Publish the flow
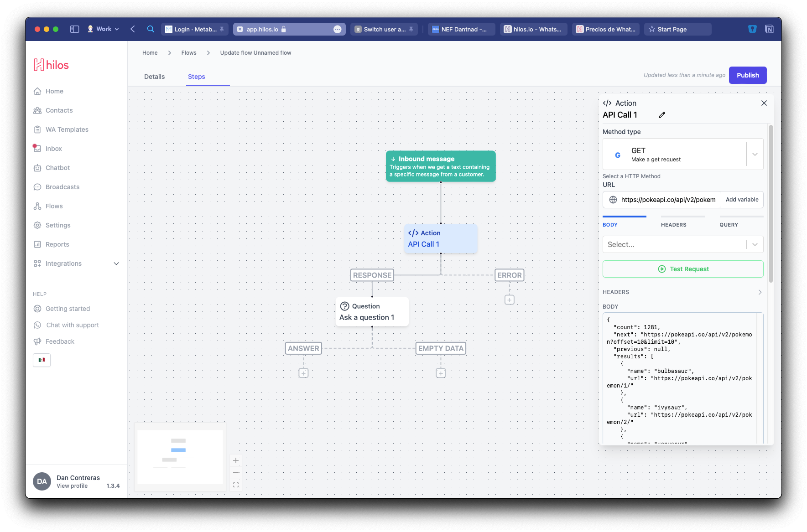Viewport: 807px width, 532px height. pyautogui.click(x=747, y=75)
